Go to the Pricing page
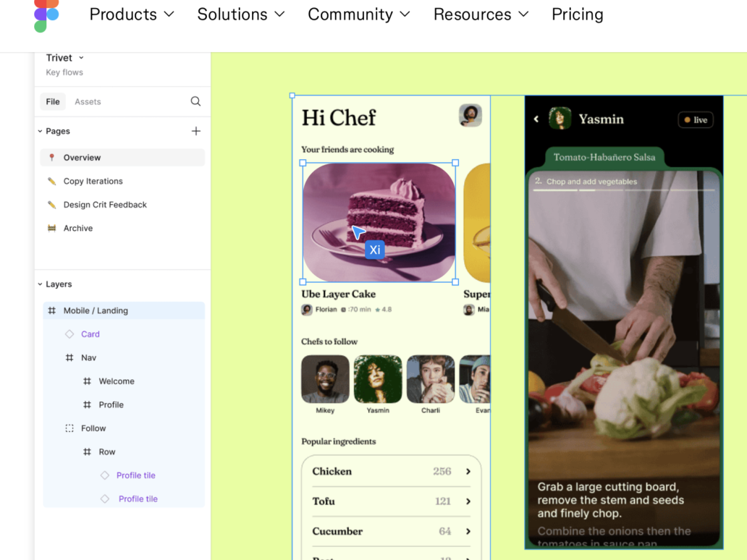 click(578, 14)
